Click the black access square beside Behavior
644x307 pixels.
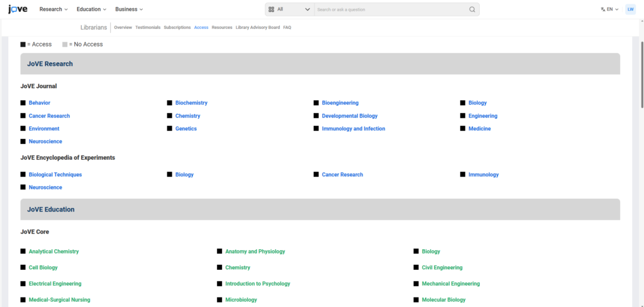[x=23, y=103]
